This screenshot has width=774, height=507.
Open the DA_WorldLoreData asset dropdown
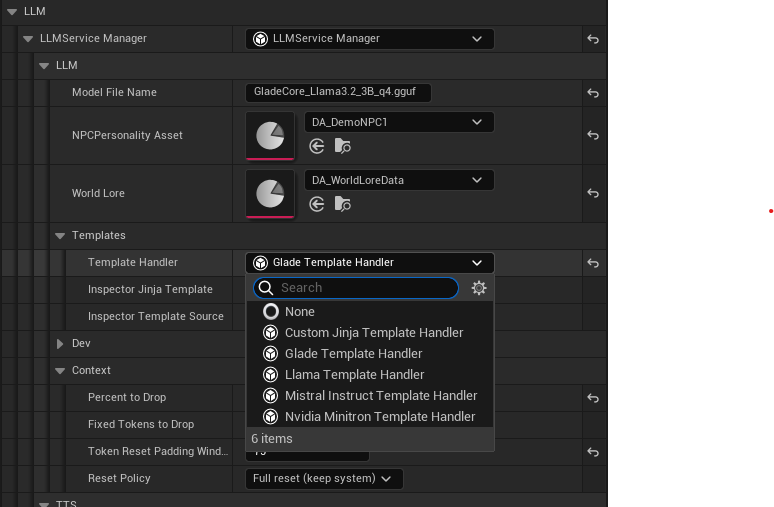(399, 180)
